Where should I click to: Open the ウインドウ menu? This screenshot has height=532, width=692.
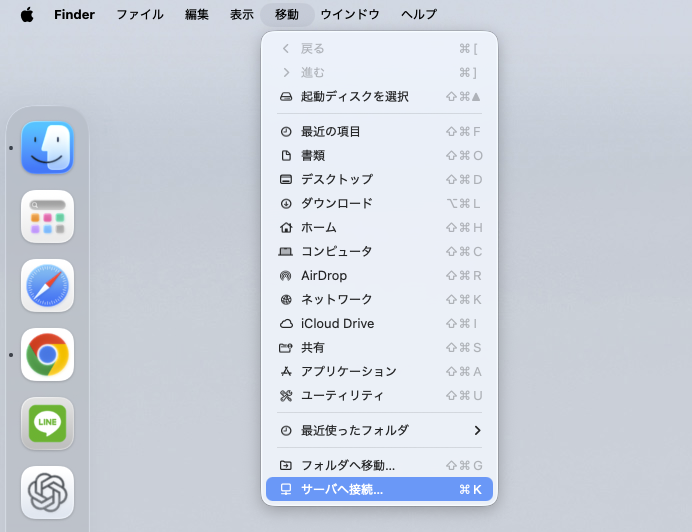click(x=350, y=15)
